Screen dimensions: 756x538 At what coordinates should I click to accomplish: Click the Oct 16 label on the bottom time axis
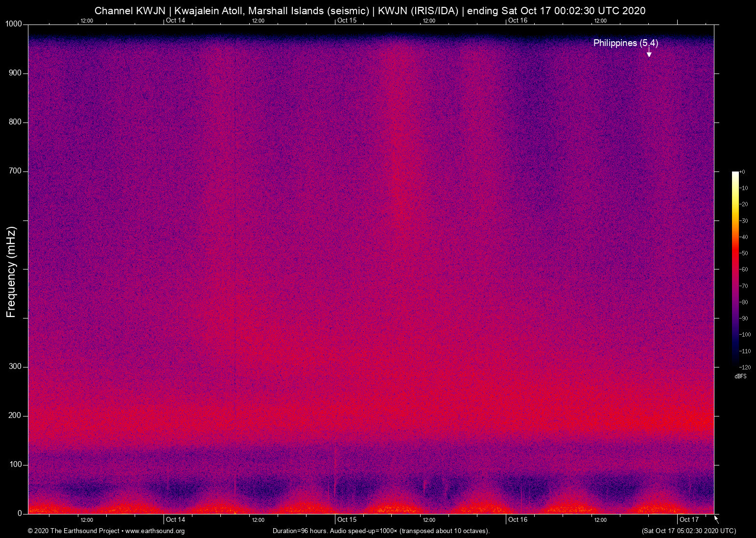tap(518, 519)
